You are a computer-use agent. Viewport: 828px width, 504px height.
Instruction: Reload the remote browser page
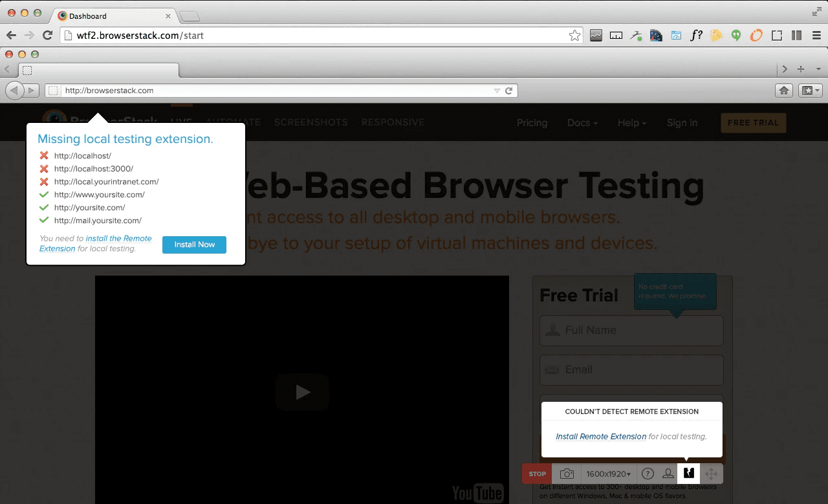click(509, 91)
